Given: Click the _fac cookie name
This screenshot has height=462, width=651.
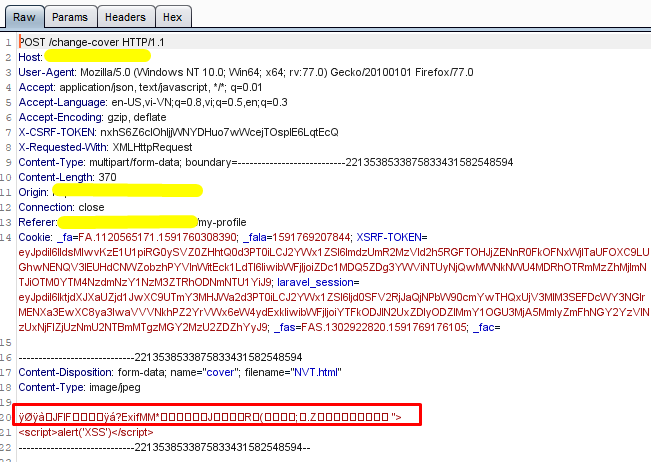Looking at the screenshot, I should click(484, 327).
